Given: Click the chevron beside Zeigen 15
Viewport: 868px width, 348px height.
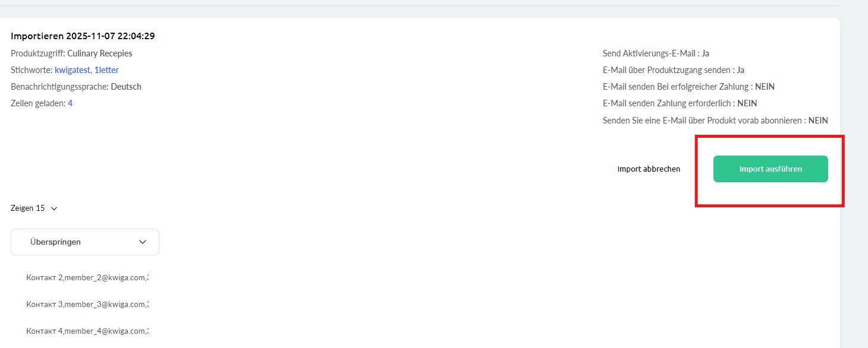Looking at the screenshot, I should [54, 208].
